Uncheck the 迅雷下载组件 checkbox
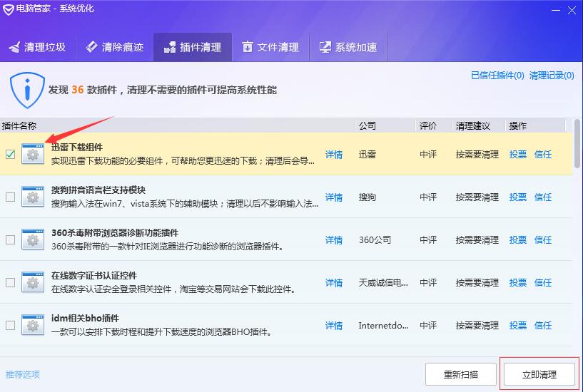583x392 pixels. (10, 154)
